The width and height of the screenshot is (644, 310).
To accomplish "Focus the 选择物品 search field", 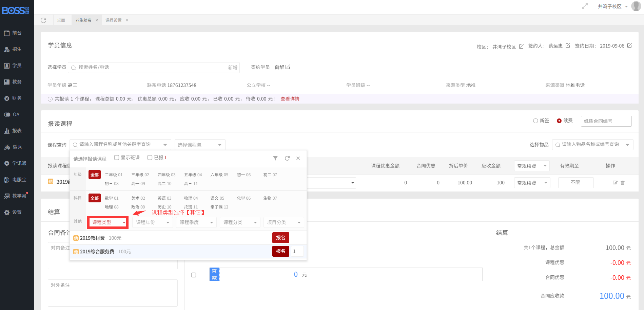I will coord(593,145).
